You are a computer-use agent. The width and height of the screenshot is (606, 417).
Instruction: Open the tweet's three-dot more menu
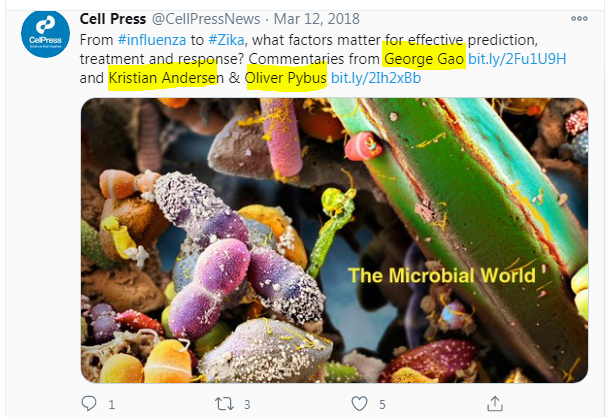pyautogui.click(x=579, y=18)
